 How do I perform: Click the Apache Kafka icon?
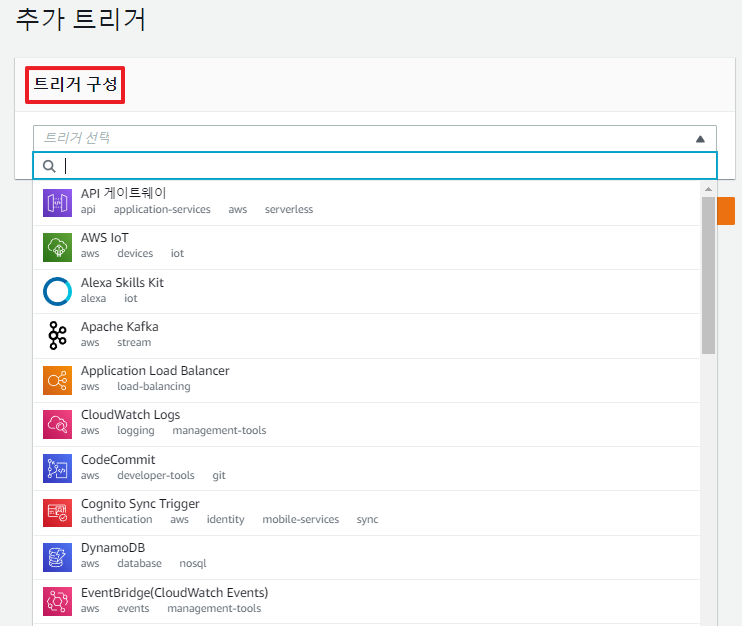point(57,335)
